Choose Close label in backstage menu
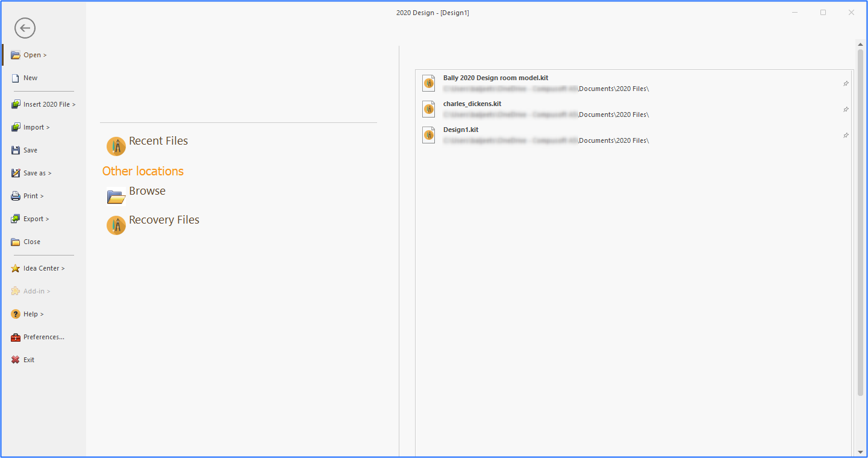This screenshot has width=868, height=458. pos(32,242)
